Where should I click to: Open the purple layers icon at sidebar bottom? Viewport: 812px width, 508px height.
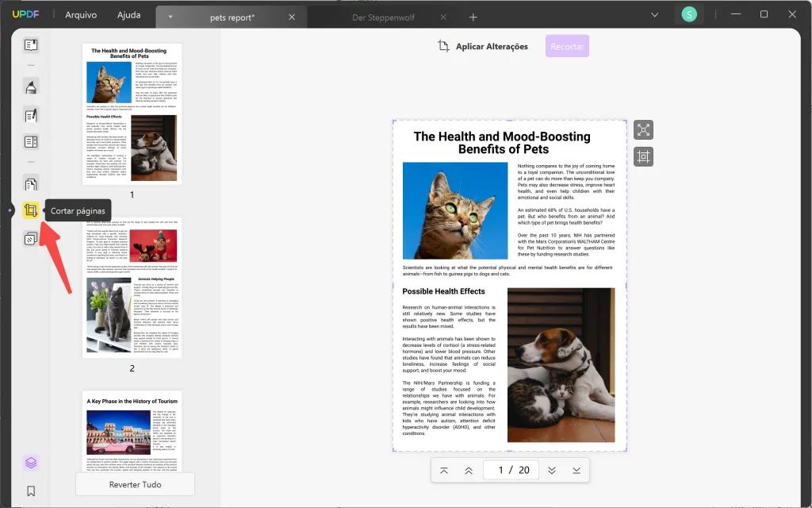click(30, 463)
